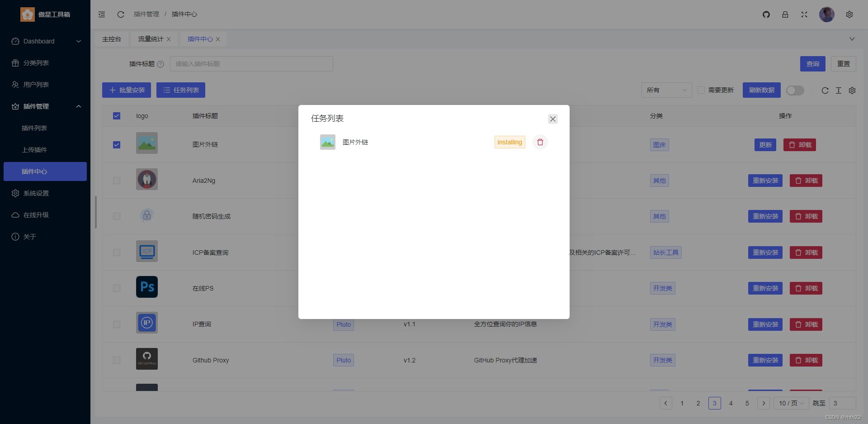This screenshot has height=424, width=868.
Task: Enter fullscreen using the expand icon
Action: coord(804,14)
